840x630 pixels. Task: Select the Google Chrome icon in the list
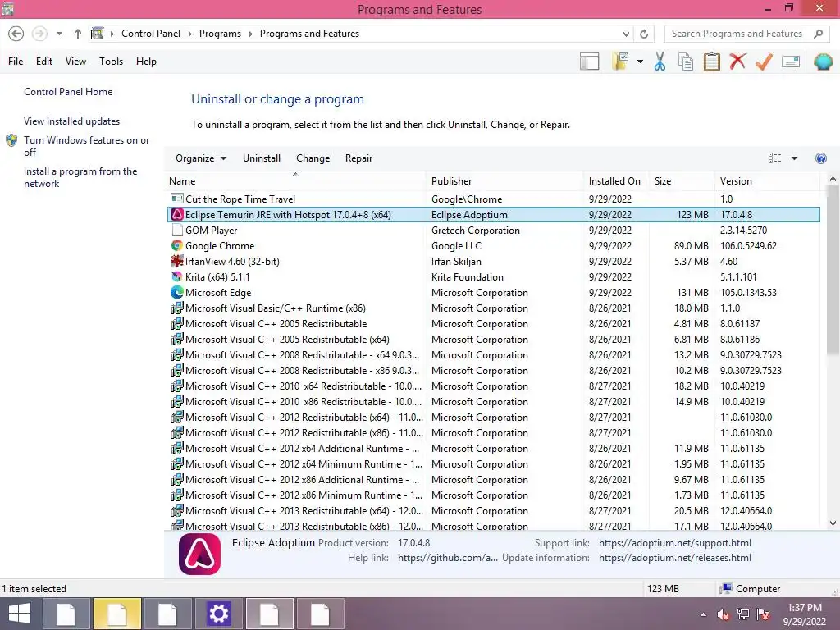[x=177, y=246]
